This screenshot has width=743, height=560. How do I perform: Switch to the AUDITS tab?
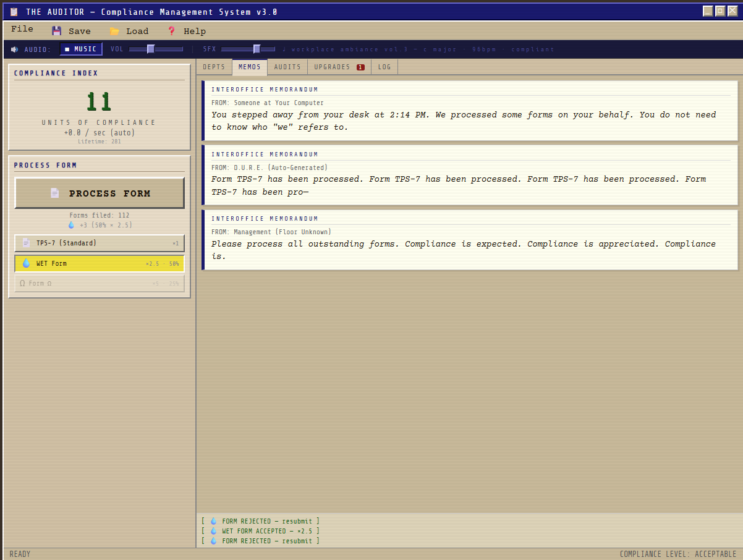tap(287, 67)
